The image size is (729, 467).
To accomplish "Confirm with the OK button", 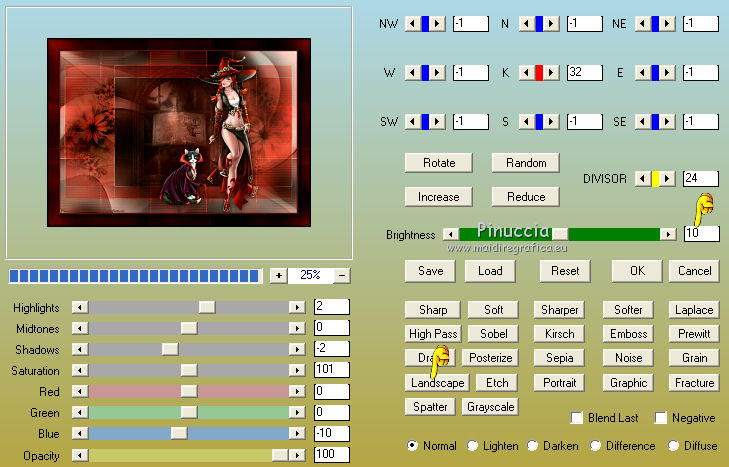I will coord(637,271).
